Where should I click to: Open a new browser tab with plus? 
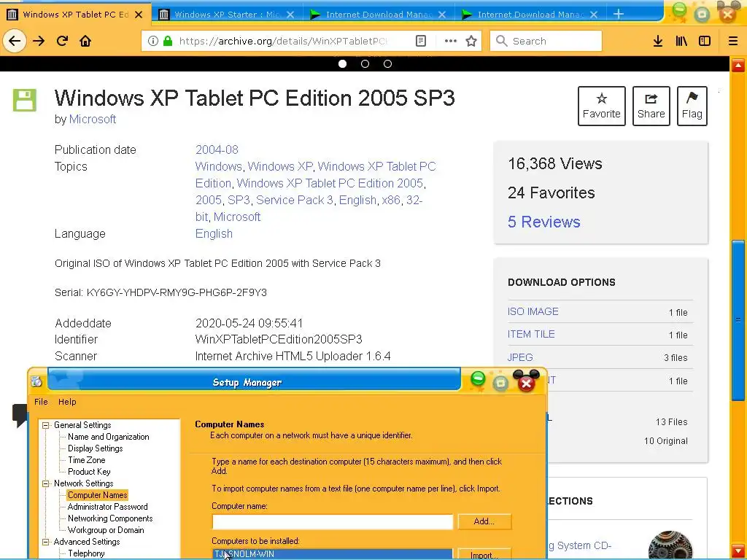coord(619,15)
